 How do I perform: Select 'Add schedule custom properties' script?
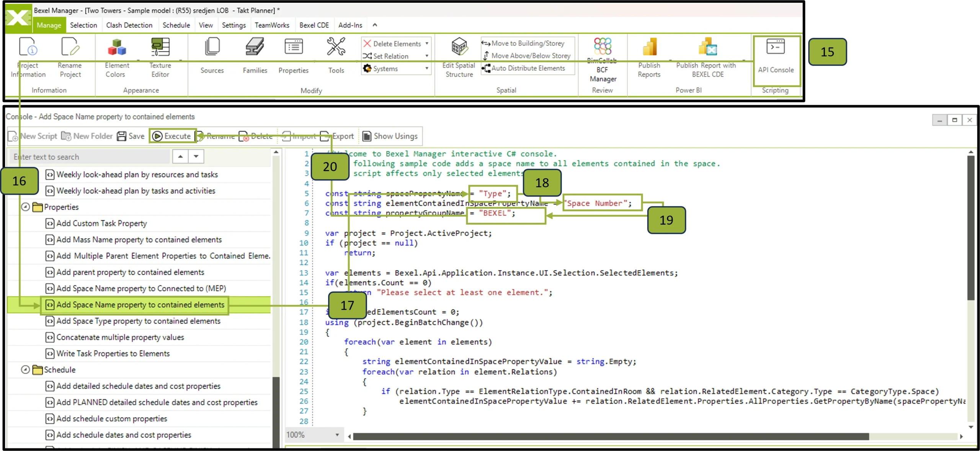click(112, 419)
